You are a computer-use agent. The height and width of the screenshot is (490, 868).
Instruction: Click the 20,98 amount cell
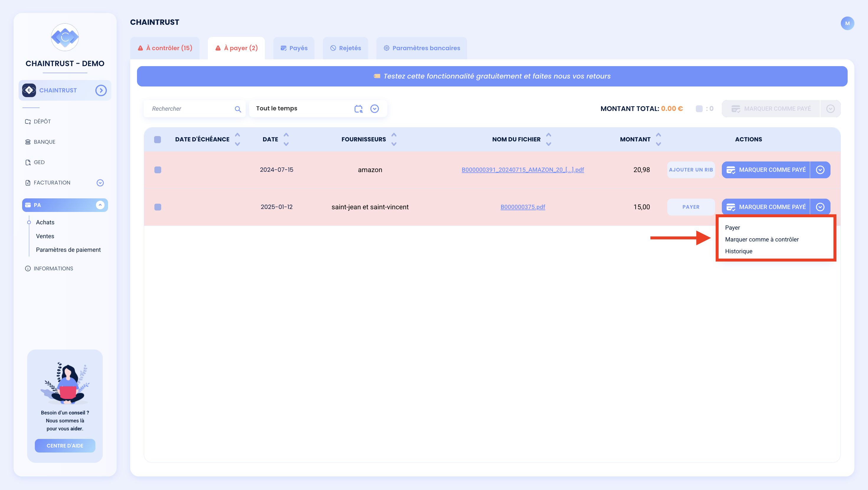[642, 170]
